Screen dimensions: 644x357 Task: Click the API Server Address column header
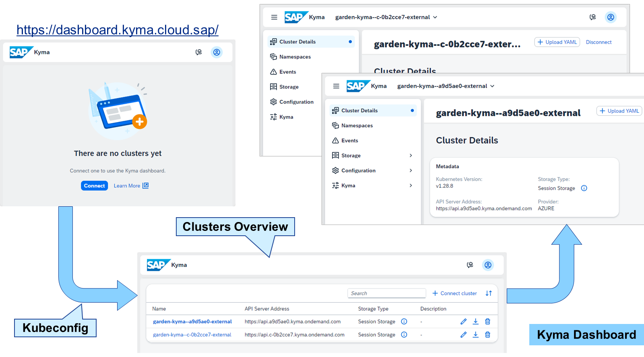[x=267, y=309]
